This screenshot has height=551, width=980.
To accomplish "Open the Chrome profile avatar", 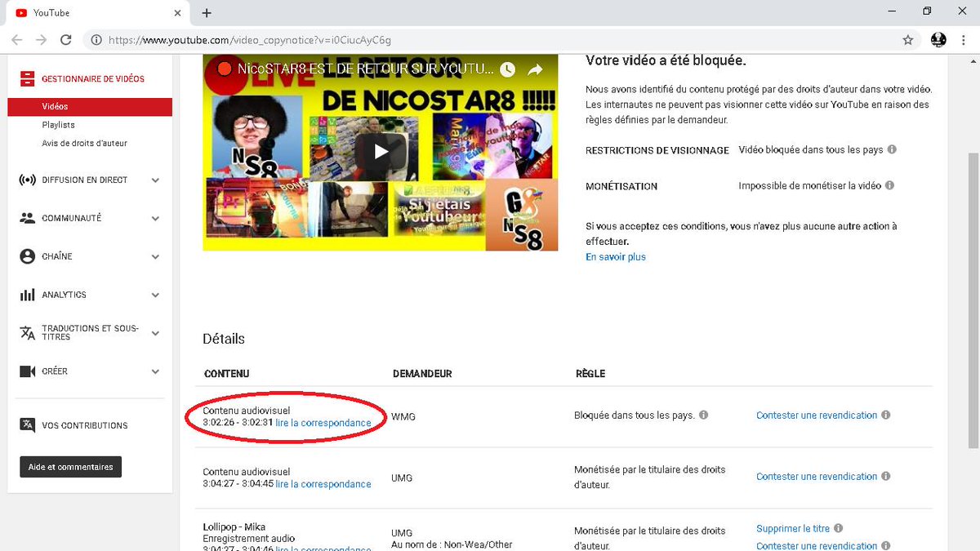I will click(938, 39).
